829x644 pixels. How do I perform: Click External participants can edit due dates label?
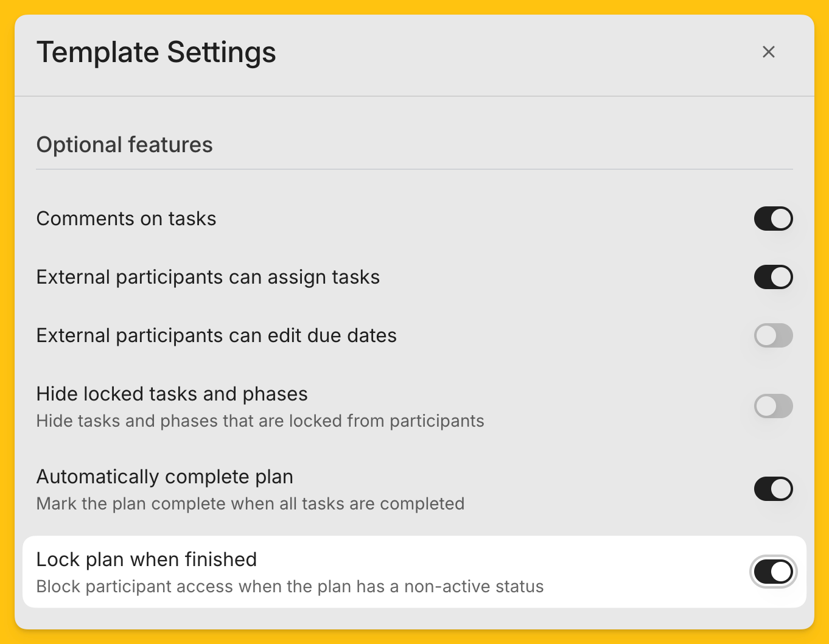pos(217,335)
